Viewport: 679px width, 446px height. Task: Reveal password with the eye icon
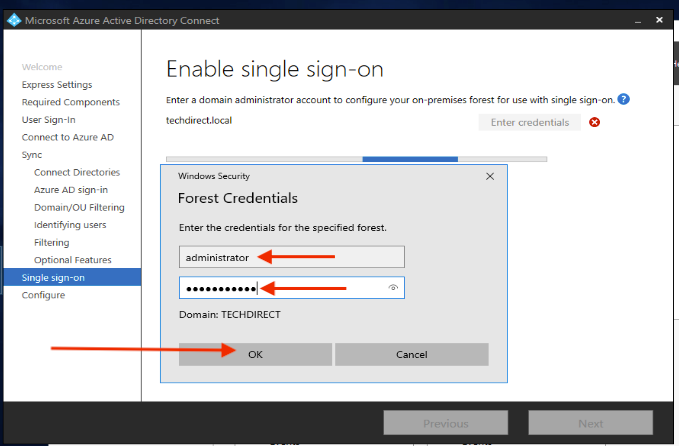(x=393, y=288)
